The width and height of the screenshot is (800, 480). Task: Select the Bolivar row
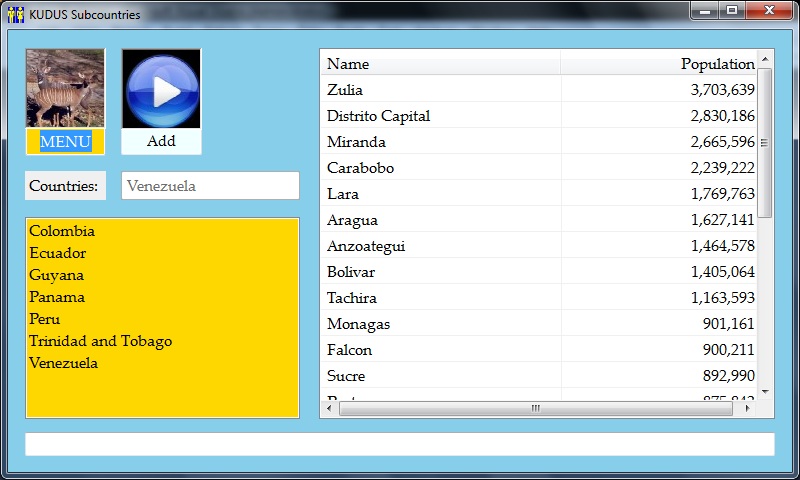(x=539, y=272)
